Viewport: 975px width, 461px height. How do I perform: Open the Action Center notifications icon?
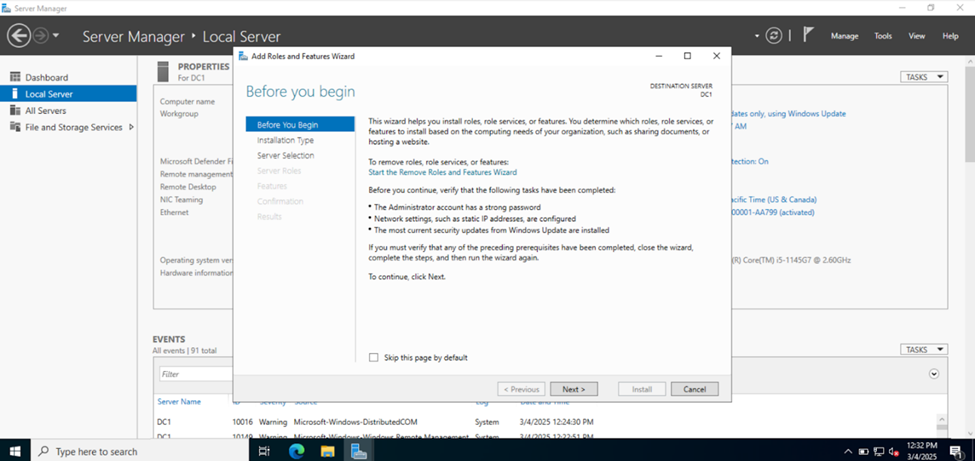956,451
